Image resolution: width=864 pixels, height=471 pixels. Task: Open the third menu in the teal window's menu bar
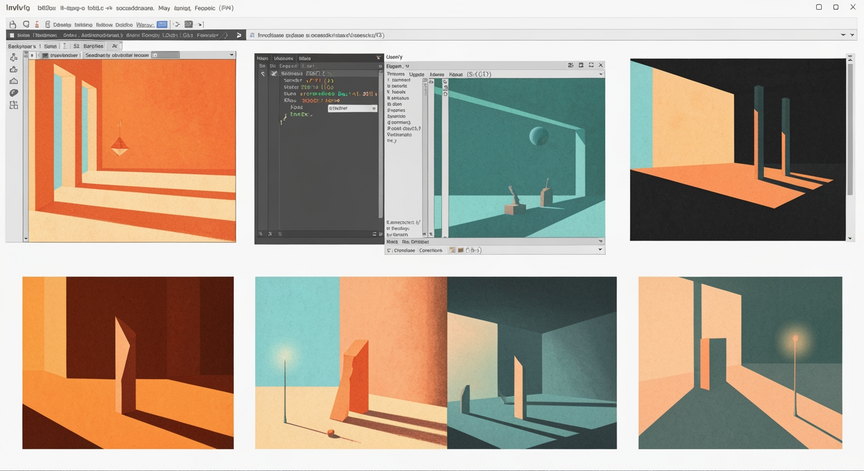tap(437, 74)
